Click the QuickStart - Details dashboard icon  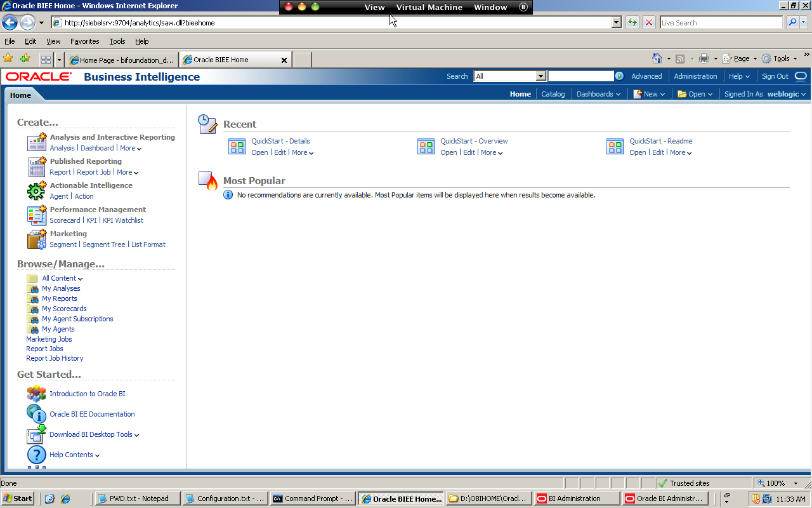tap(237, 146)
